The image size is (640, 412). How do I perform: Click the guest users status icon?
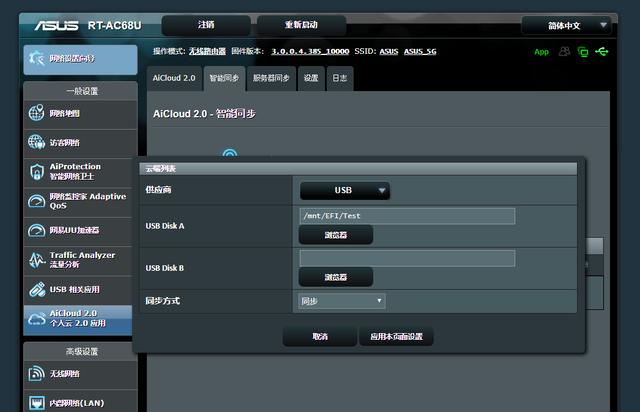pos(564,51)
